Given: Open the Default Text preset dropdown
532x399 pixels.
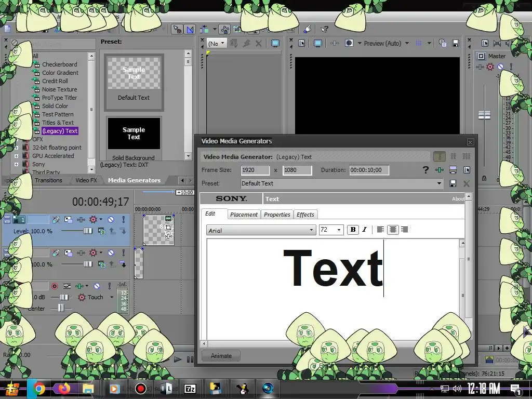Looking at the screenshot, I should coord(342,183).
